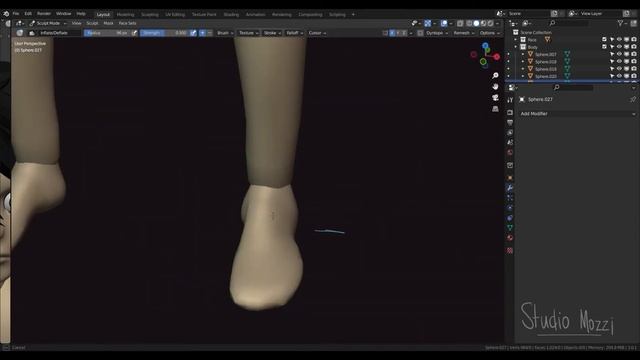Open the Help menu
The height and width of the screenshot is (360, 640).
(81, 14)
